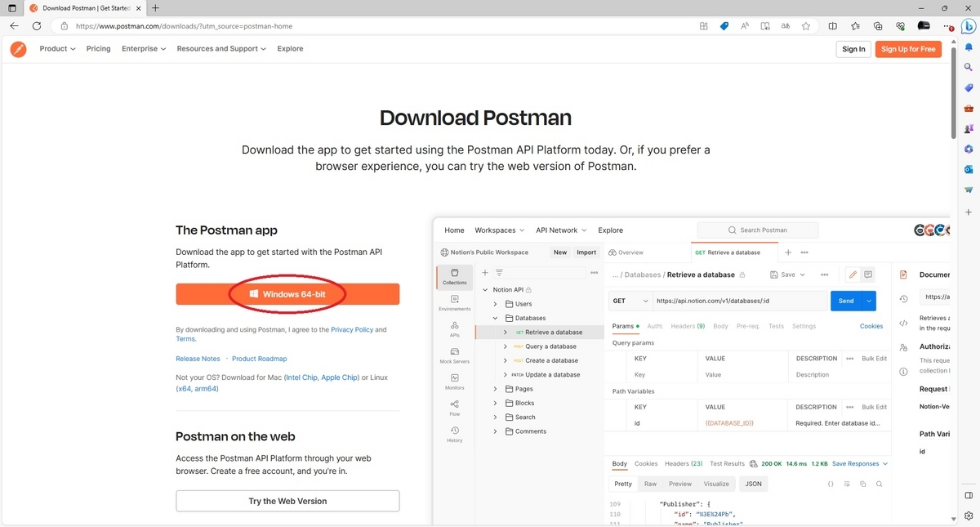View site information lock icon
This screenshot has width=980, height=527.
tap(65, 26)
